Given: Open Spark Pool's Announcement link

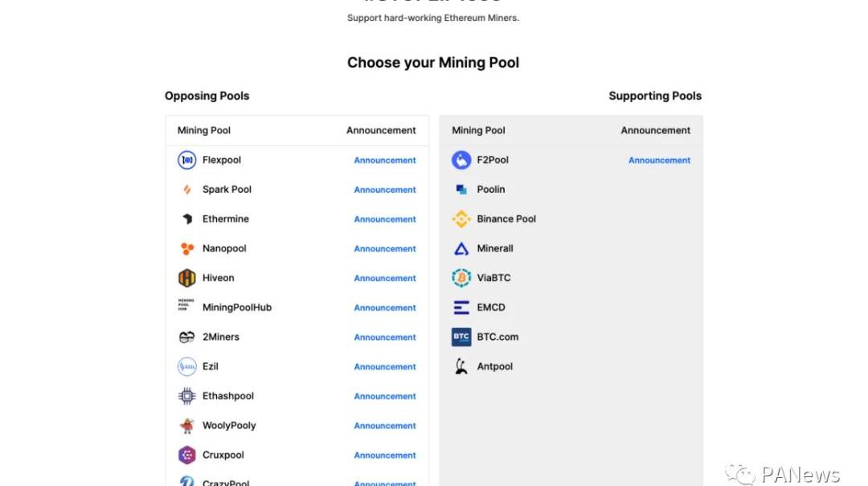Looking at the screenshot, I should click(385, 190).
